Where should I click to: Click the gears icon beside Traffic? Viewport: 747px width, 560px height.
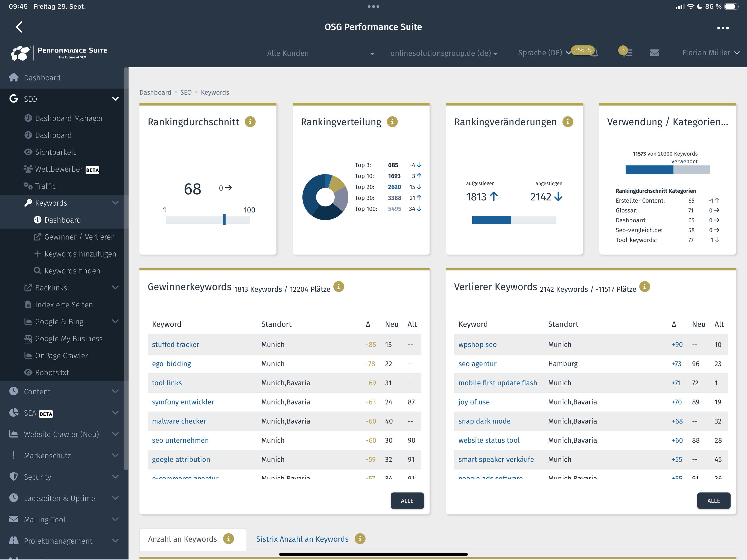point(28,185)
